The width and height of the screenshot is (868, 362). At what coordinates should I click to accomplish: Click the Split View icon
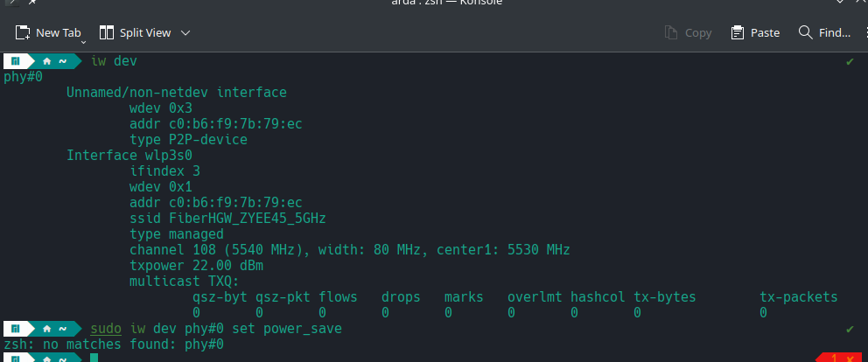(x=107, y=32)
